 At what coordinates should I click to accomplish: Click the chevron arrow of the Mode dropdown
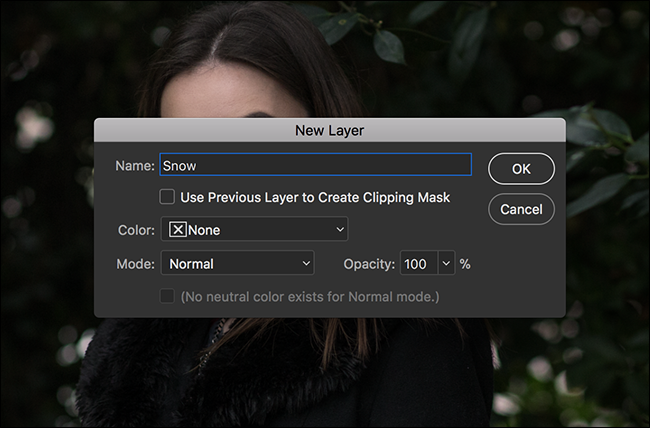point(306,263)
